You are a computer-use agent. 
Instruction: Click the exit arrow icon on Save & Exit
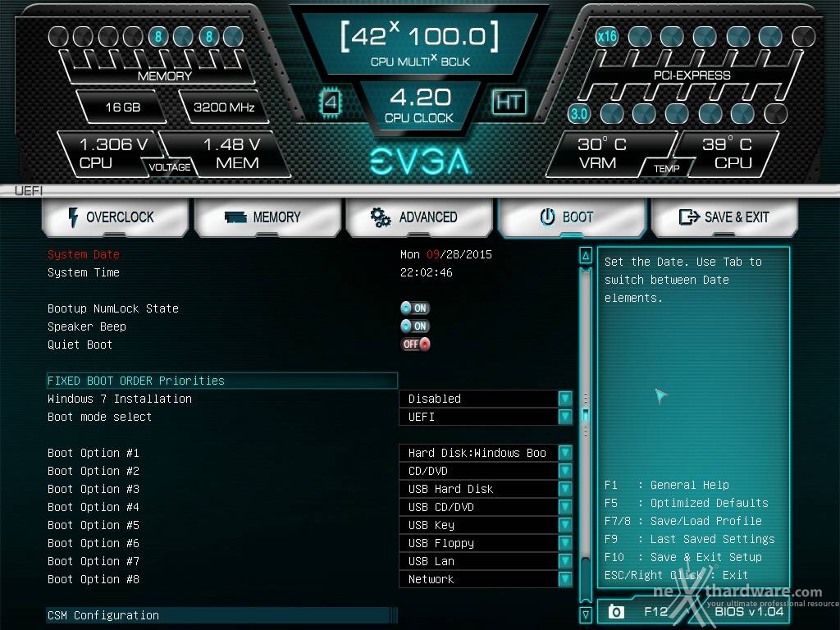[x=689, y=217]
